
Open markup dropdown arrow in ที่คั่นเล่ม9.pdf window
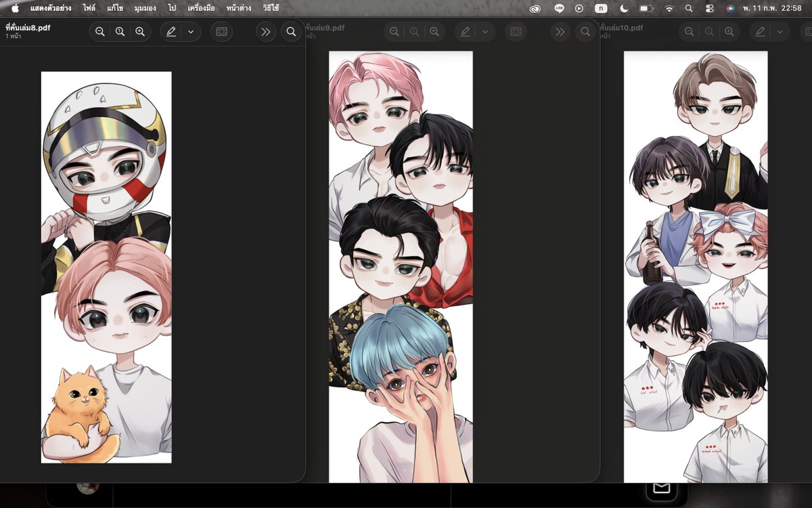click(485, 32)
